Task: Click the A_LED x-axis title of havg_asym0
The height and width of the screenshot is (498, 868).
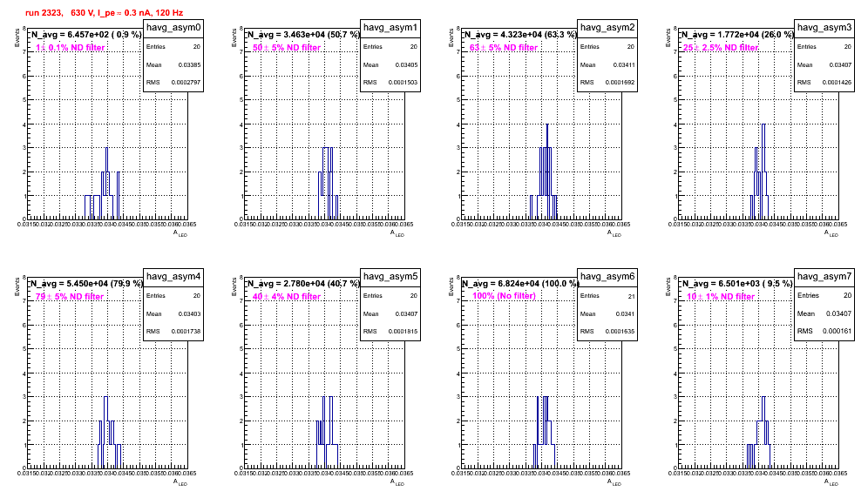Action: pyautogui.click(x=180, y=233)
